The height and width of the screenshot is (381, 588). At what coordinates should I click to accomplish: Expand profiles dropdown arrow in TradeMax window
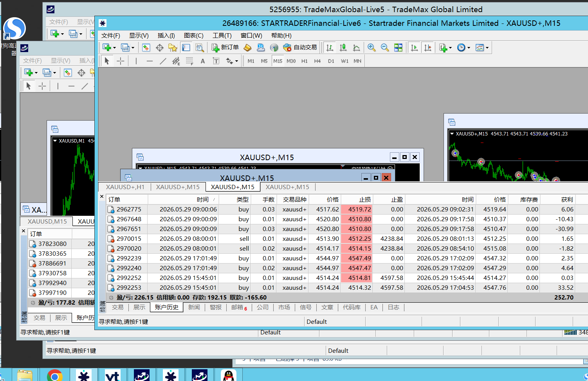(x=81, y=34)
